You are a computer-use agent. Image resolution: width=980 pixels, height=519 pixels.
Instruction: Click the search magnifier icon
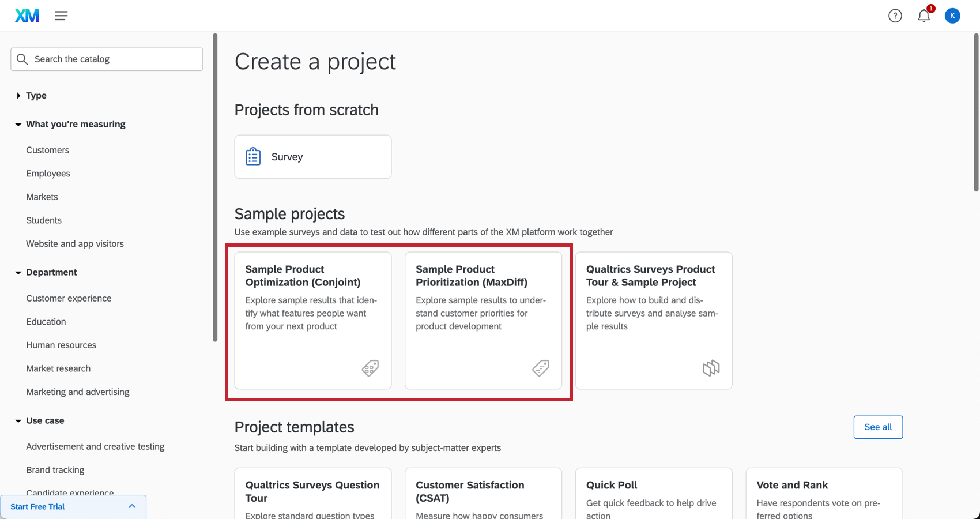pyautogui.click(x=22, y=59)
